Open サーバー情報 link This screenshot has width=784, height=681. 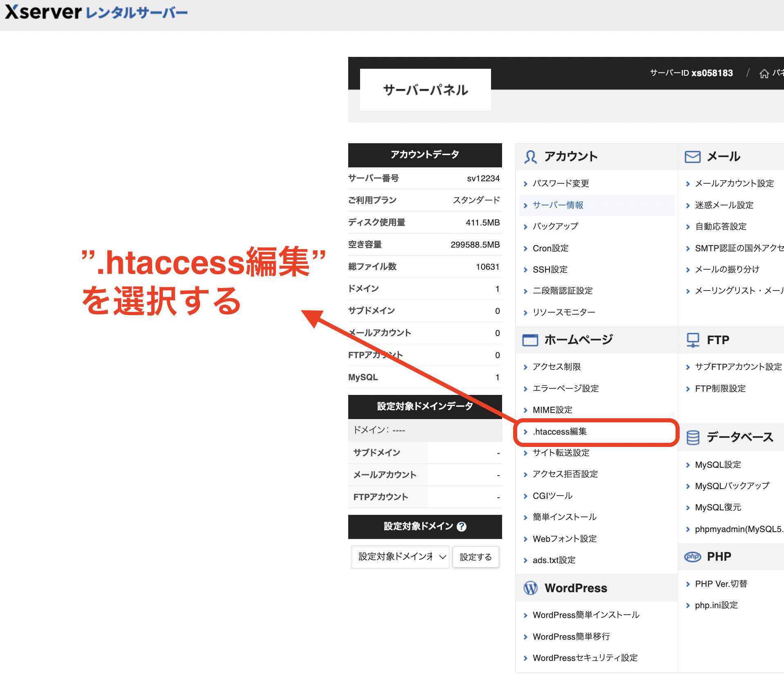click(558, 205)
